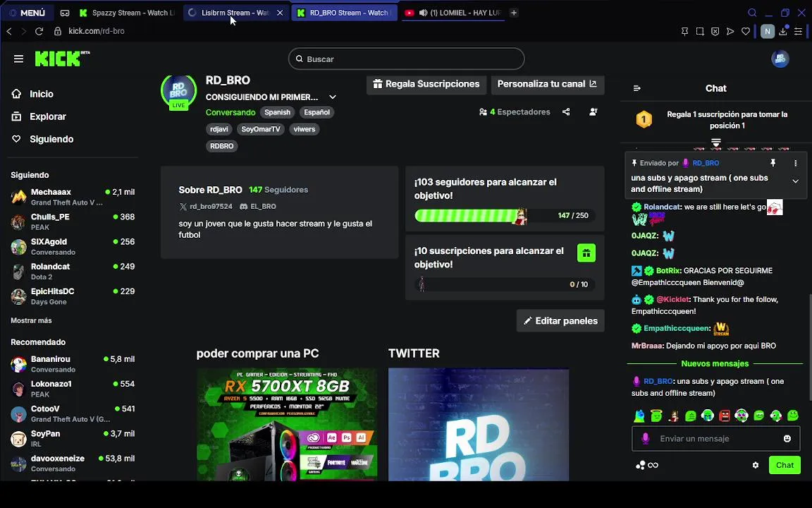The height and width of the screenshot is (508, 812).
Task: Click Editar paneles button
Action: [x=560, y=321]
